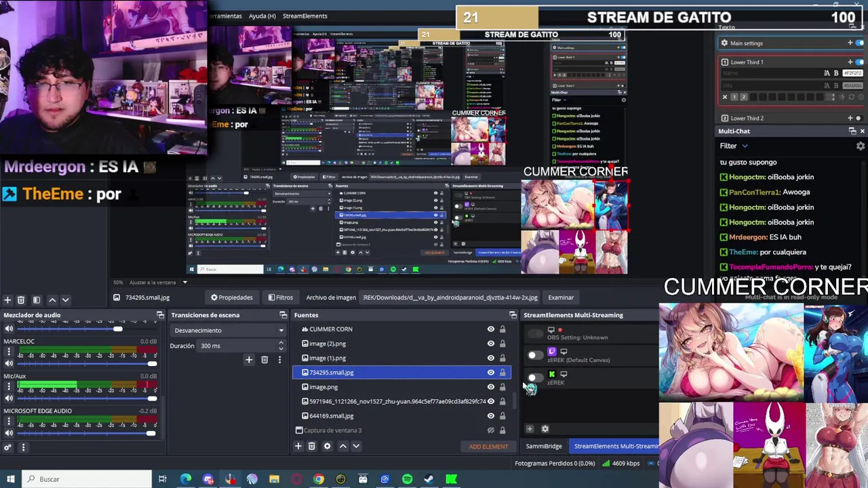The height and width of the screenshot is (488, 868).
Task: Toggle the zEREK Kick stream output
Action: (535, 378)
